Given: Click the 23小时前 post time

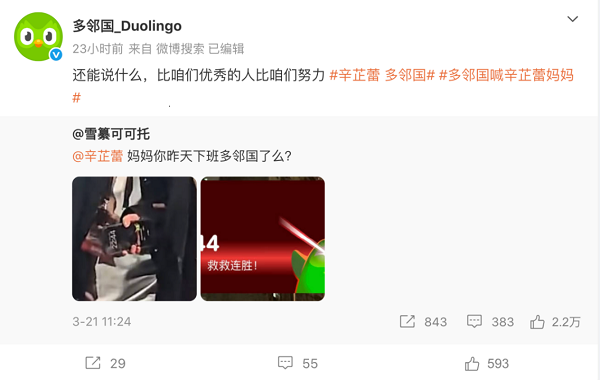Looking at the screenshot, I should [x=98, y=49].
